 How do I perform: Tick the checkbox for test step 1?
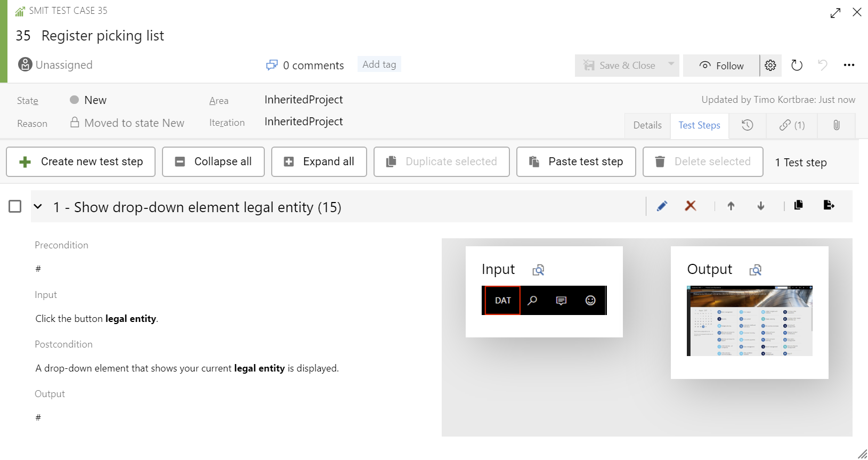(15, 206)
